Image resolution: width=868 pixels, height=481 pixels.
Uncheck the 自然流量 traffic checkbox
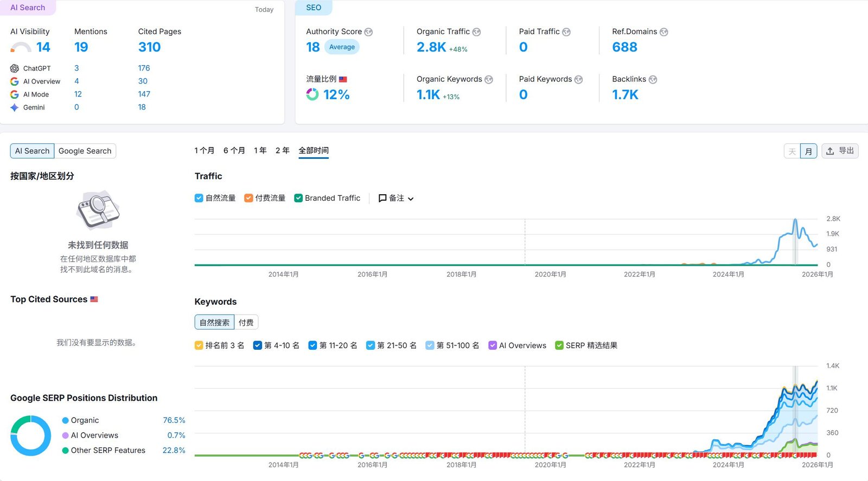coord(199,198)
